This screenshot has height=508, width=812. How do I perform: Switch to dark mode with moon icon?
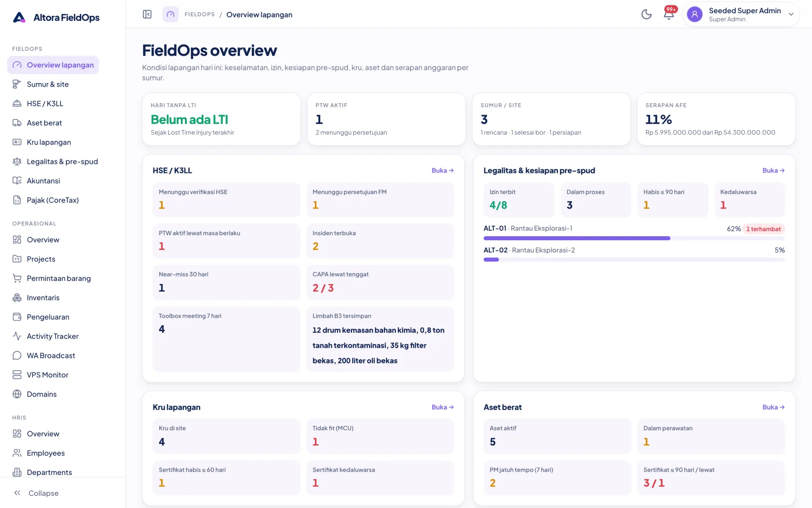646,14
